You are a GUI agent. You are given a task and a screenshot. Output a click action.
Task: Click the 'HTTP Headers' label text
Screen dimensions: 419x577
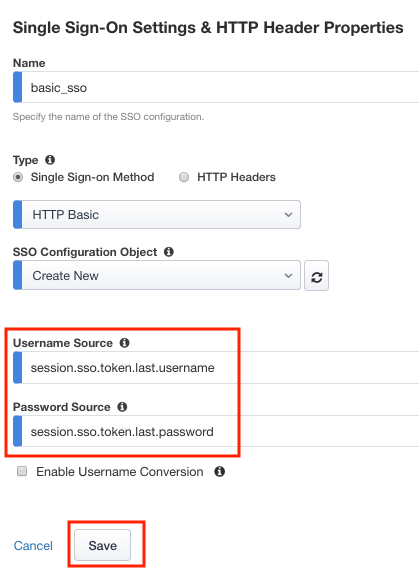(236, 177)
